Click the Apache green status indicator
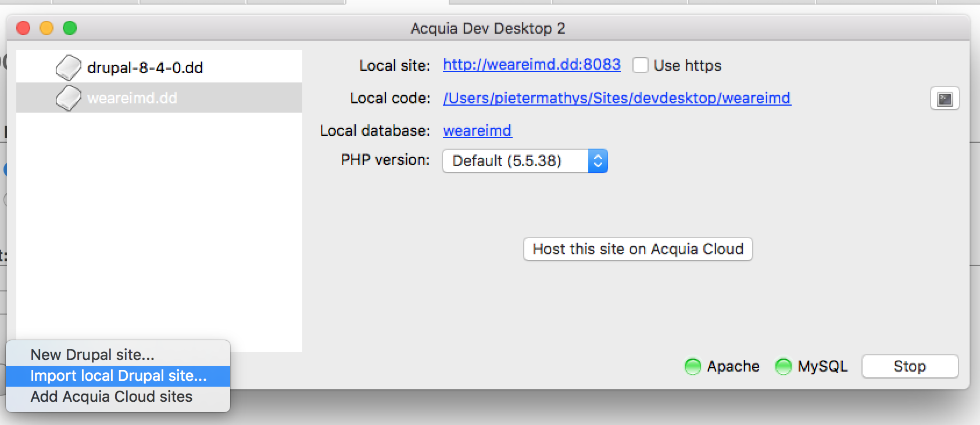 (x=693, y=366)
